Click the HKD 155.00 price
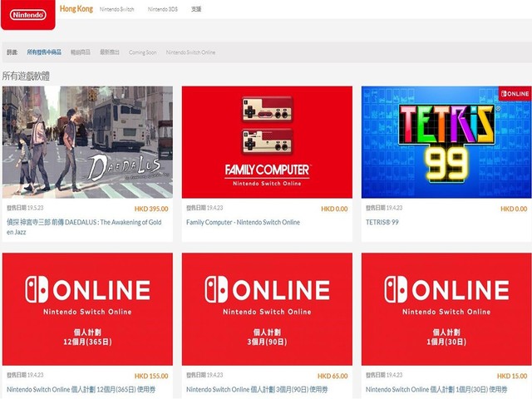The width and height of the screenshot is (532, 399). (x=151, y=376)
